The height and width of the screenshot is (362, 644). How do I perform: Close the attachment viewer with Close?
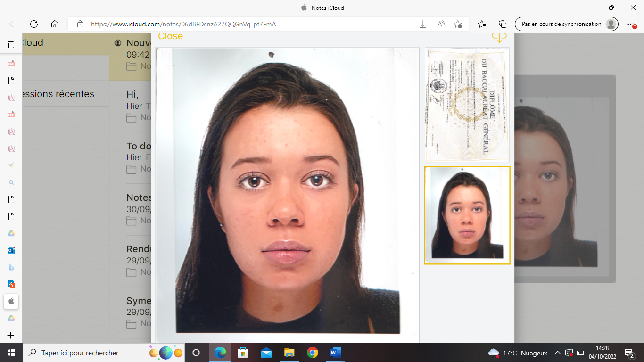click(x=170, y=37)
